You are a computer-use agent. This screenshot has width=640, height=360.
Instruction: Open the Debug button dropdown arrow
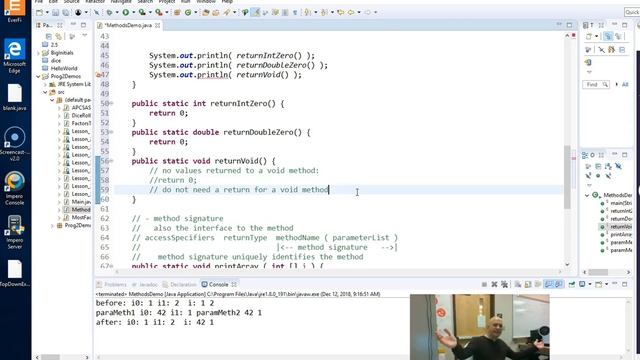coord(117,13)
